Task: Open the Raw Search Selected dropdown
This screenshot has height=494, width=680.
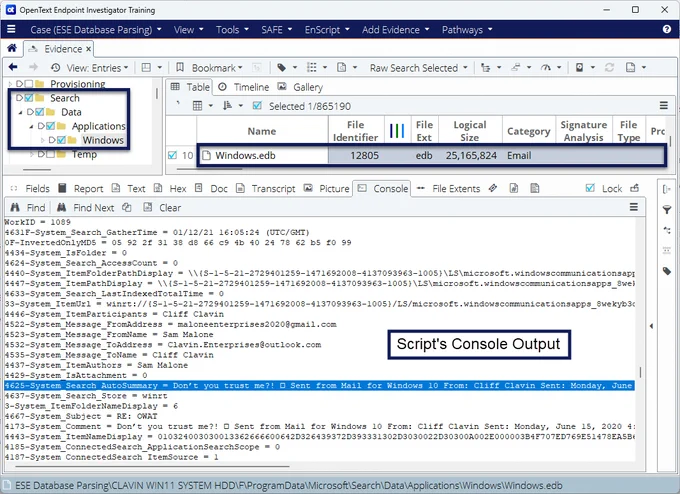Action: click(418, 68)
